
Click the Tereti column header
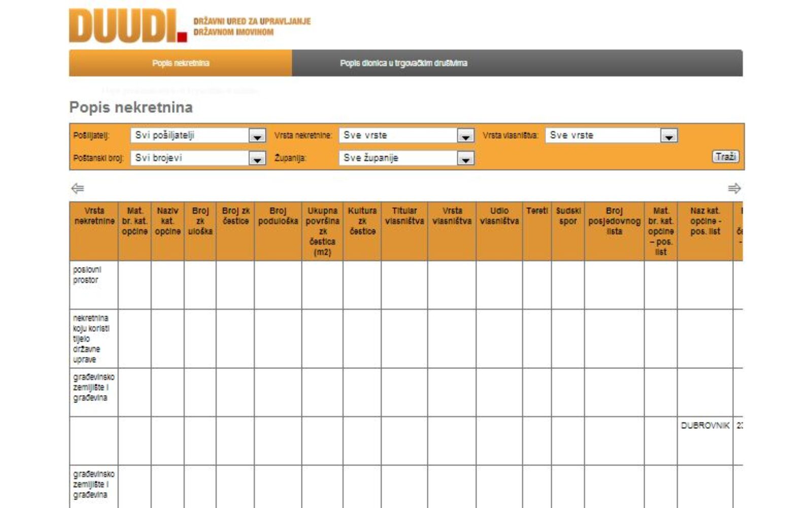click(537, 211)
